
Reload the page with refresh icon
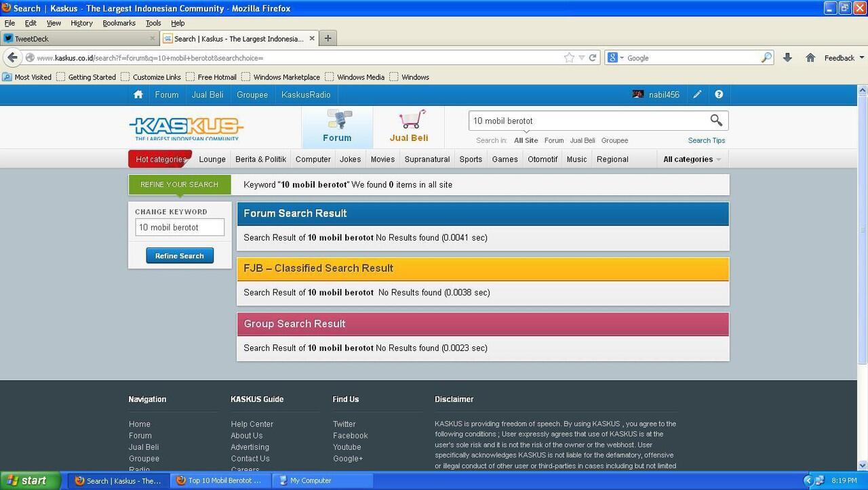(593, 58)
